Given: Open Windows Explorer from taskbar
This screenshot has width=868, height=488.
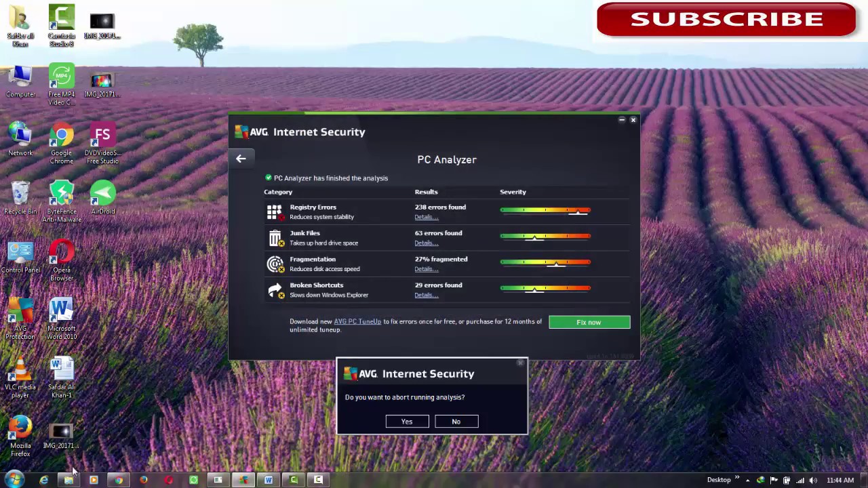Looking at the screenshot, I should coord(68,481).
